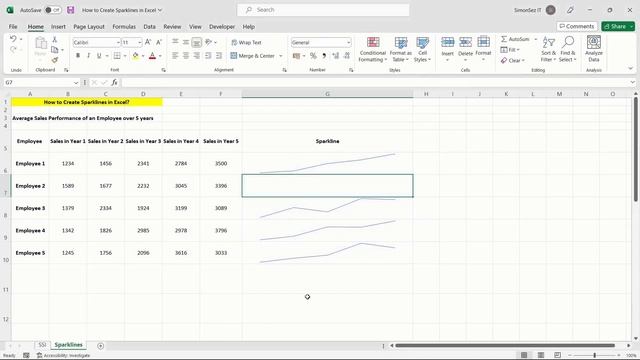
Task: Click the AutoSum sigma button
Action: [x=516, y=39]
